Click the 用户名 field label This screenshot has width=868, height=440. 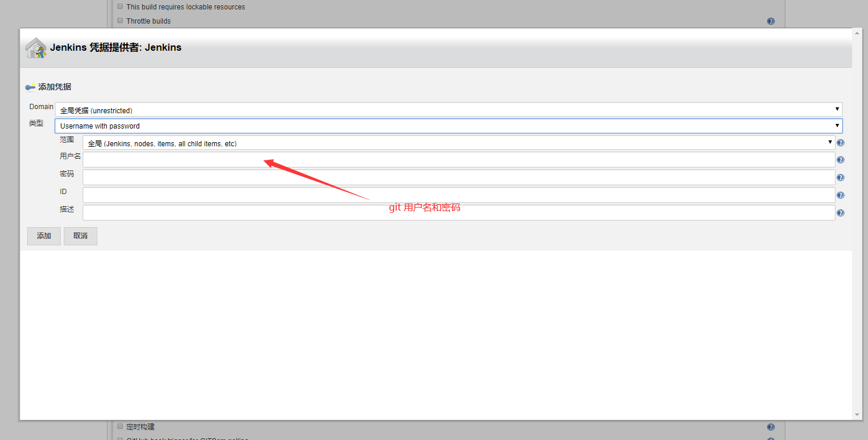pyautogui.click(x=70, y=156)
